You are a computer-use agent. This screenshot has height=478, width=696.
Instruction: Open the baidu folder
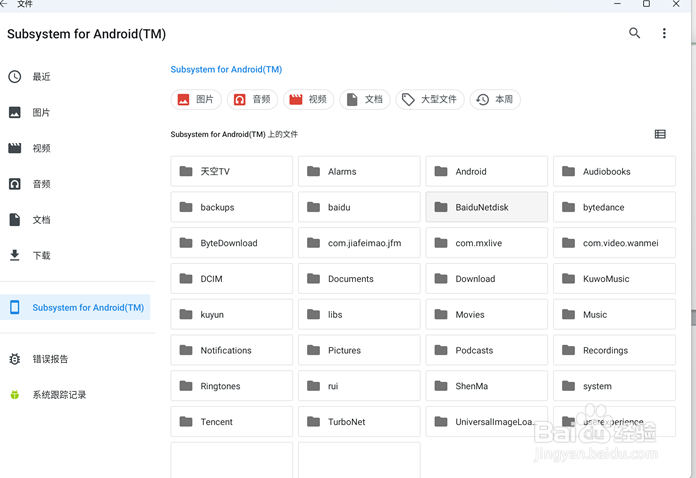[359, 207]
